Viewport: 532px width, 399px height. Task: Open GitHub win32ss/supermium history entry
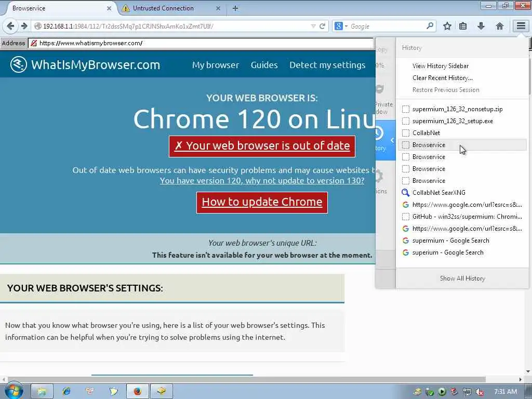[462, 217]
